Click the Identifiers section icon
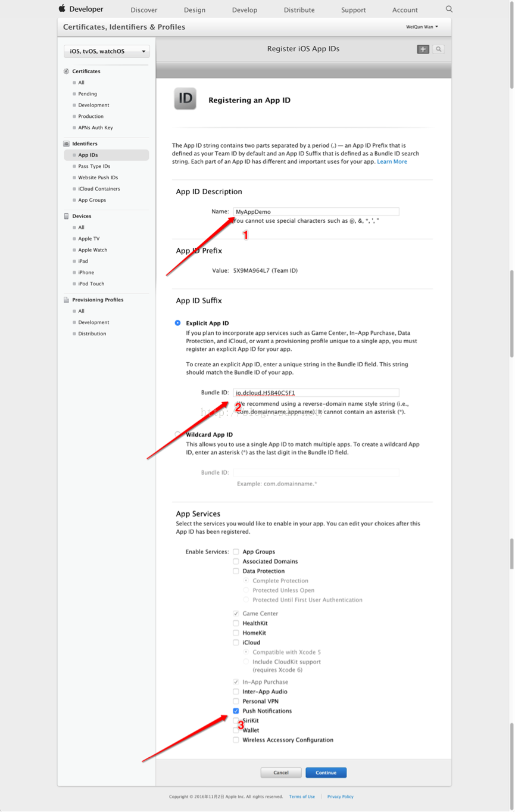Image resolution: width=515 pixels, height=812 pixels. 66,144
